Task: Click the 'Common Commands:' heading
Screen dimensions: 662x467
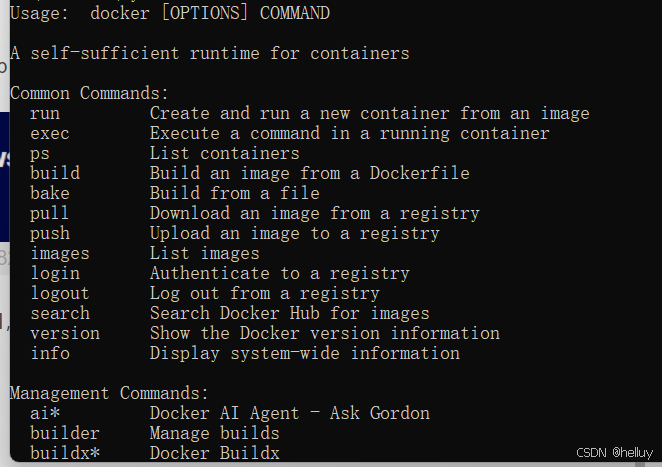Action: (90, 93)
